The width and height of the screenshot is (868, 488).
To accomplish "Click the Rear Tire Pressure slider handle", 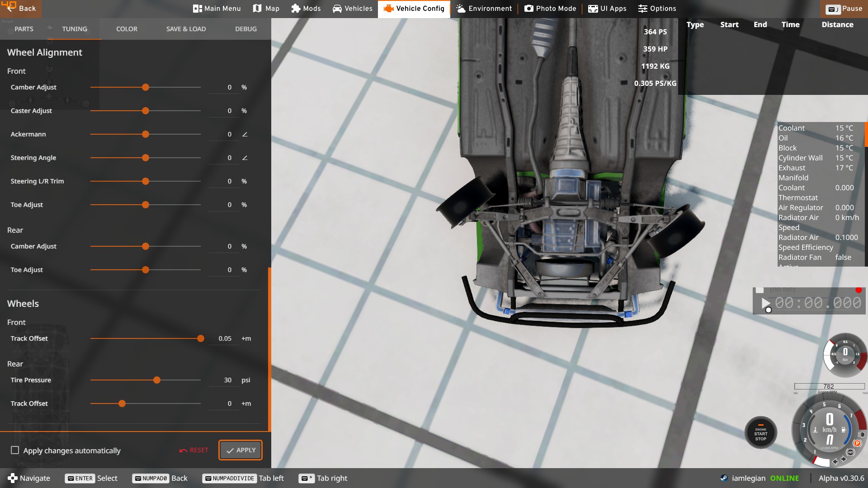I will tap(157, 380).
